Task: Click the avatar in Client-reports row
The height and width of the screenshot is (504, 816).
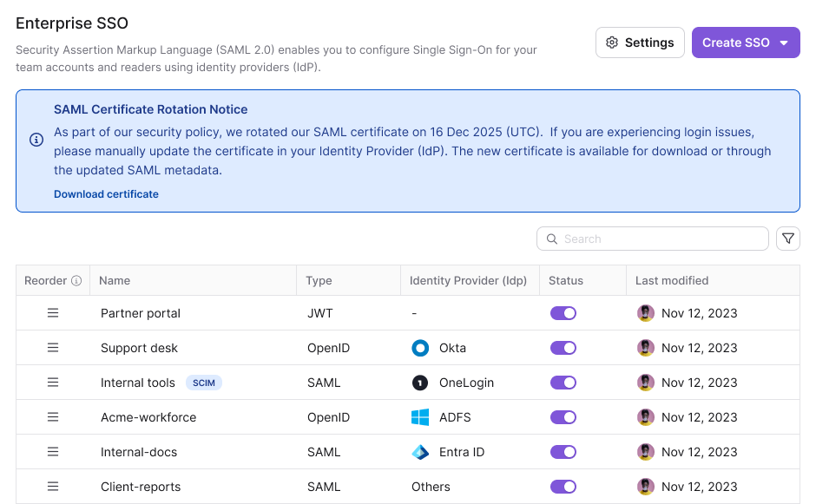Action: click(x=646, y=487)
